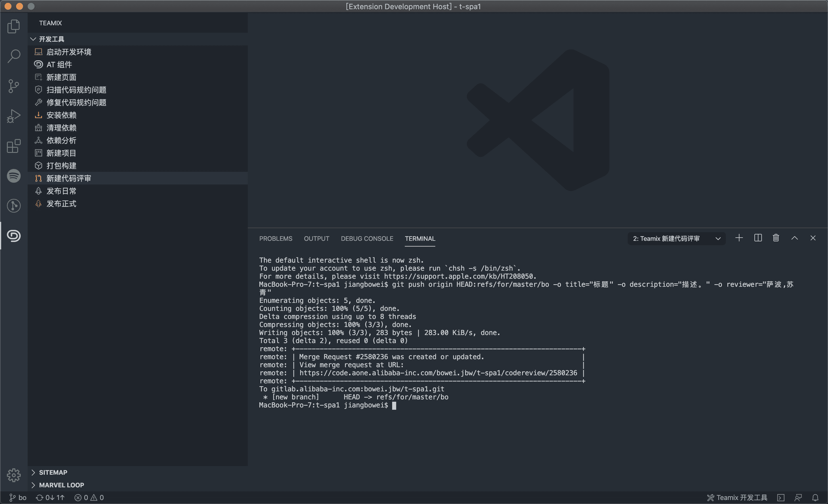Open Run and Debug view

pyautogui.click(x=14, y=116)
